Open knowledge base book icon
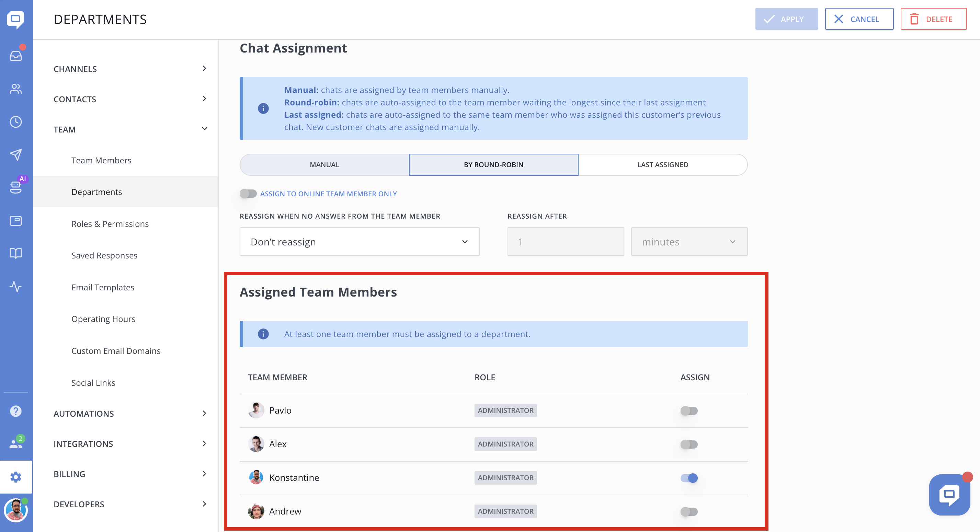This screenshot has width=980, height=532. pyautogui.click(x=15, y=253)
